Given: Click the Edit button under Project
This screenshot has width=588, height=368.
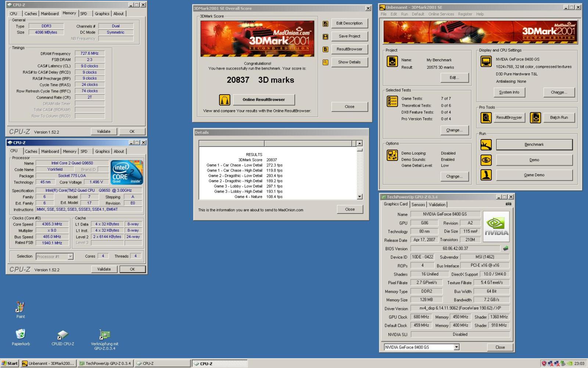Looking at the screenshot, I should click(x=454, y=78).
